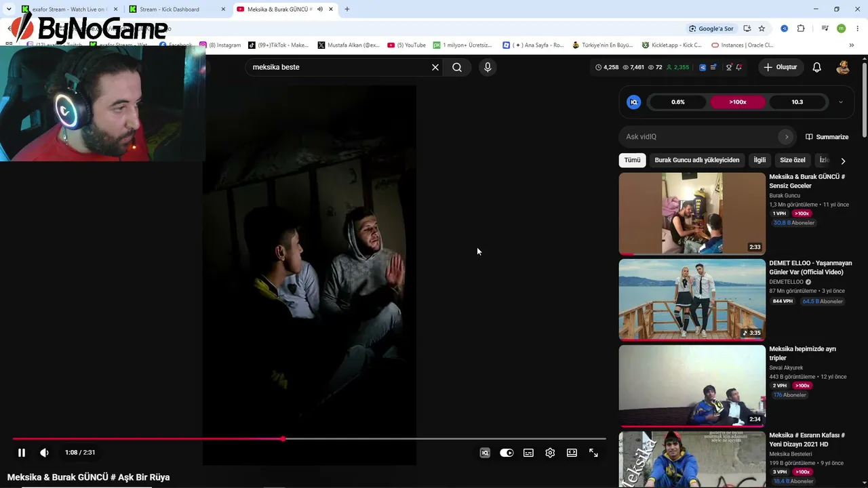Open the '(5) YouTube' bookmark
The image size is (868, 488).
click(407, 45)
